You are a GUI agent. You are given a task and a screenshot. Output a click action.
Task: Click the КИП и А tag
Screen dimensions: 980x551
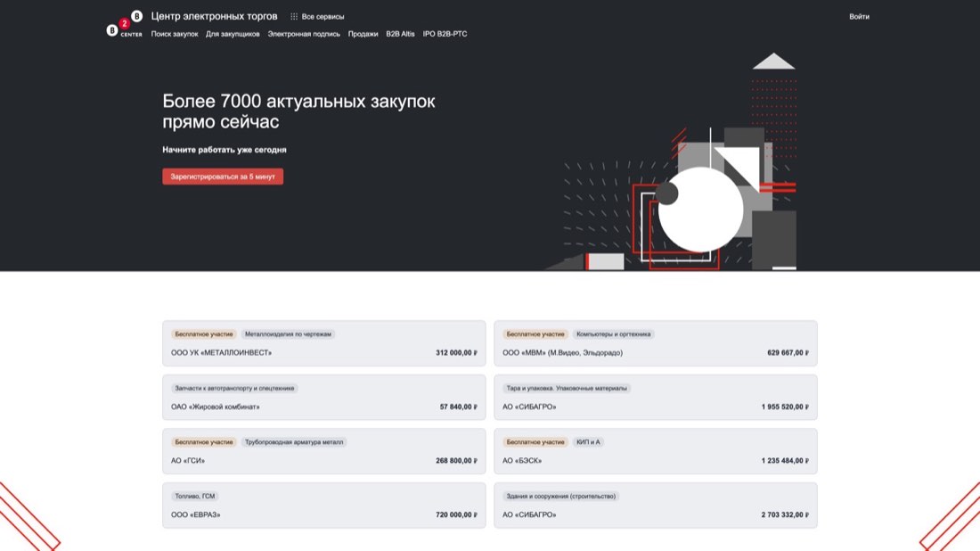coord(588,442)
